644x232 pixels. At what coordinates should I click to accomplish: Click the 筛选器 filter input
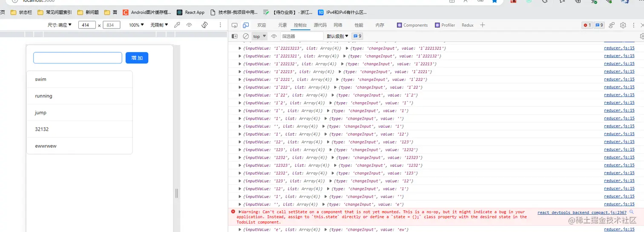[x=301, y=36]
